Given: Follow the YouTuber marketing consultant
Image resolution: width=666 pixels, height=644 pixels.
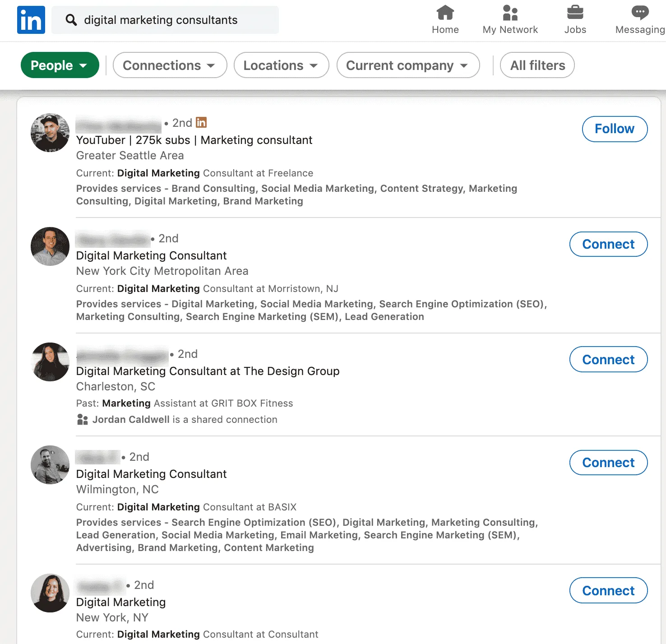Looking at the screenshot, I should tap(615, 129).
